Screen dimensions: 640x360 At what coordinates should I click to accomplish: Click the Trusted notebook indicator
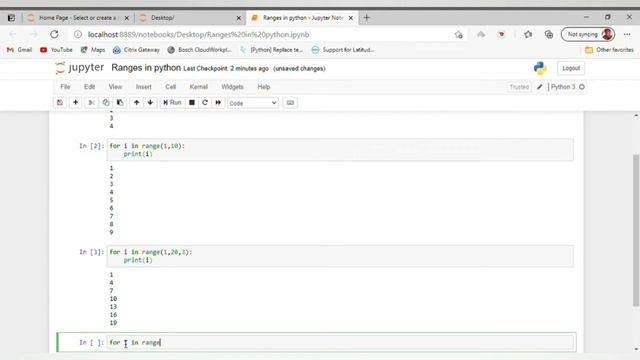click(519, 87)
